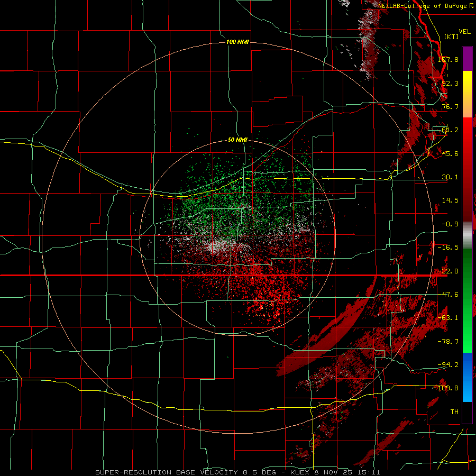
Task: Pick the gray segment of the velocity color bar
Action: point(467,235)
